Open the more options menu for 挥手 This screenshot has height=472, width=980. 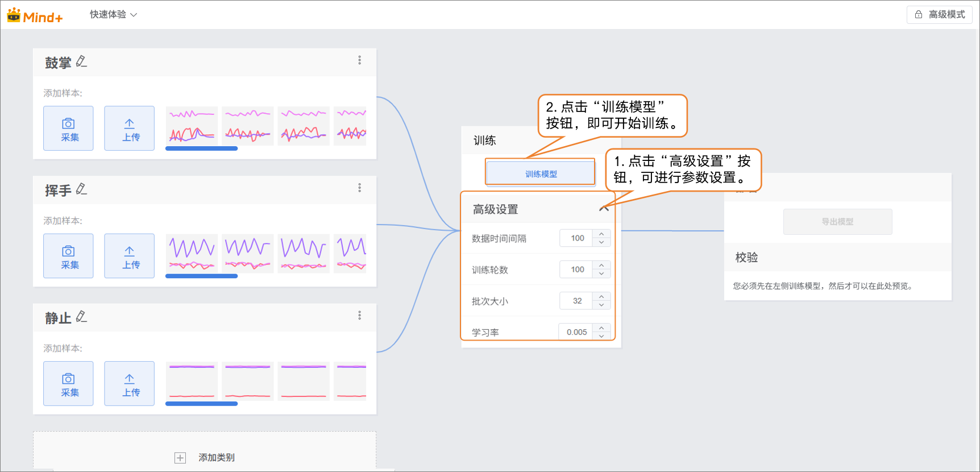click(359, 188)
